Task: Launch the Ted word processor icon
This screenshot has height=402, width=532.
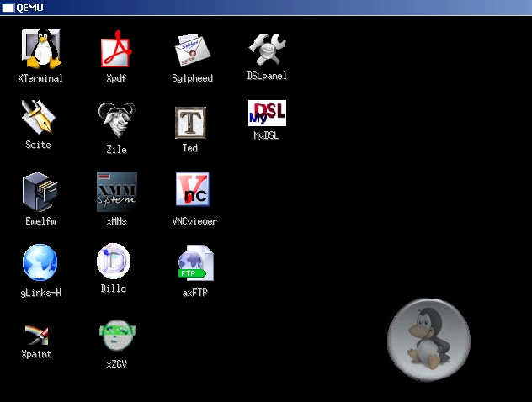Action: click(190, 123)
